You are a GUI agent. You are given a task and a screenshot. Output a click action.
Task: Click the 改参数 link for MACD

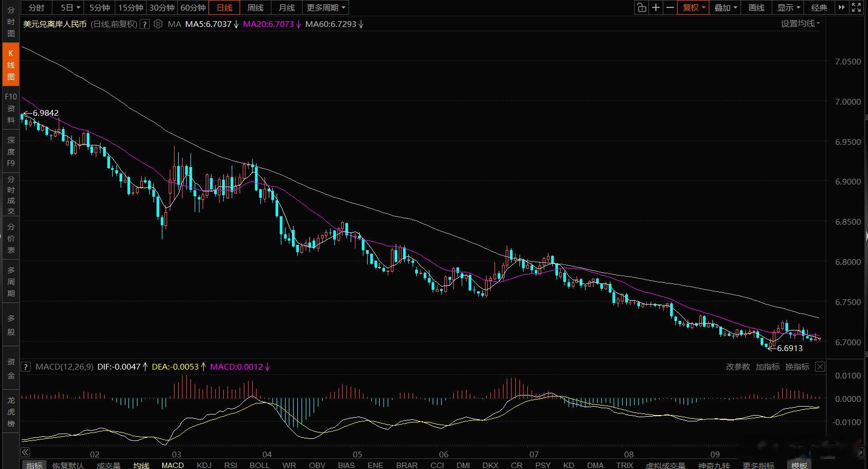(x=738, y=366)
